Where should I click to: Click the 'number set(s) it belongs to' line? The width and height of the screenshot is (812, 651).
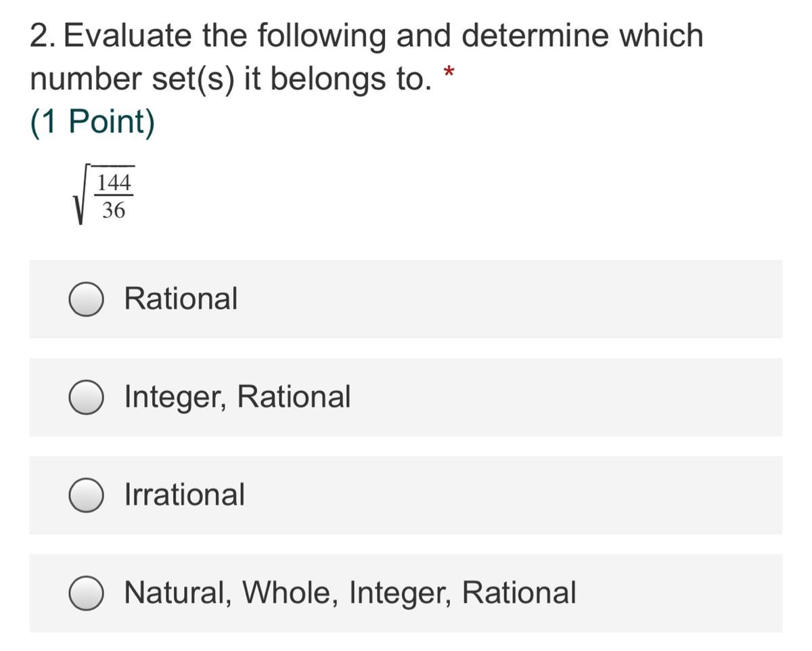pos(230,80)
